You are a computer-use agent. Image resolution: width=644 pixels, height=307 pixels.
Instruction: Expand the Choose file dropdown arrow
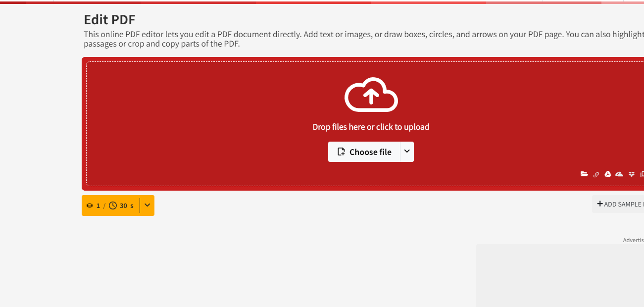(407, 152)
